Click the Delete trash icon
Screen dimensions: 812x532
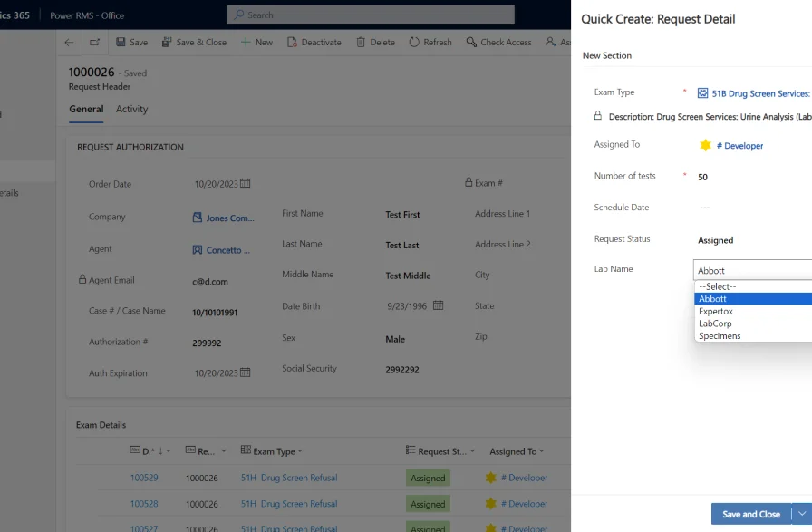click(361, 43)
